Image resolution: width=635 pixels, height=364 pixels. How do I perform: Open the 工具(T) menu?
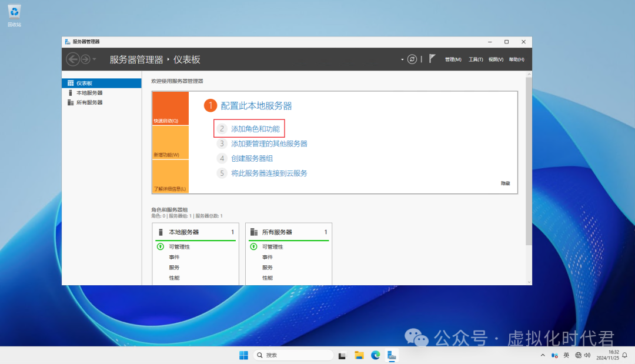476,59
